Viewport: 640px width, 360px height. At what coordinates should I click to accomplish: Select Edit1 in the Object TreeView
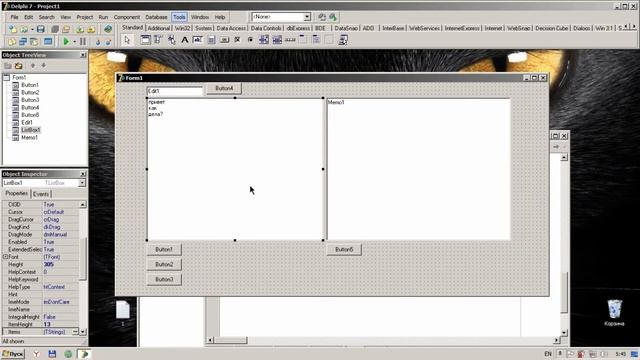[27, 122]
